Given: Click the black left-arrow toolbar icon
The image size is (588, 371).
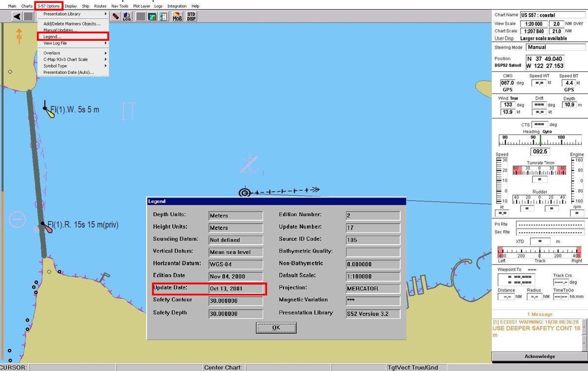Looking at the screenshot, I should click(17, 16).
